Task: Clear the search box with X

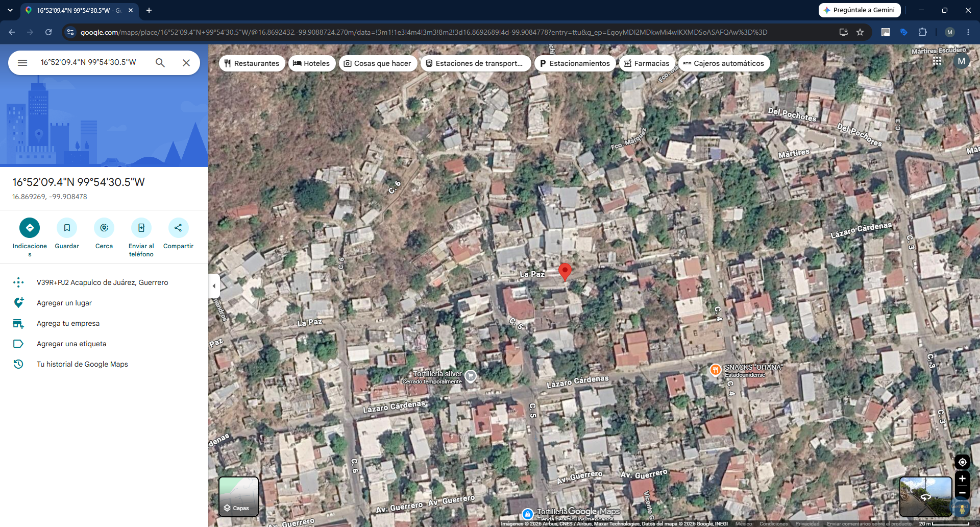Action: 186,63
